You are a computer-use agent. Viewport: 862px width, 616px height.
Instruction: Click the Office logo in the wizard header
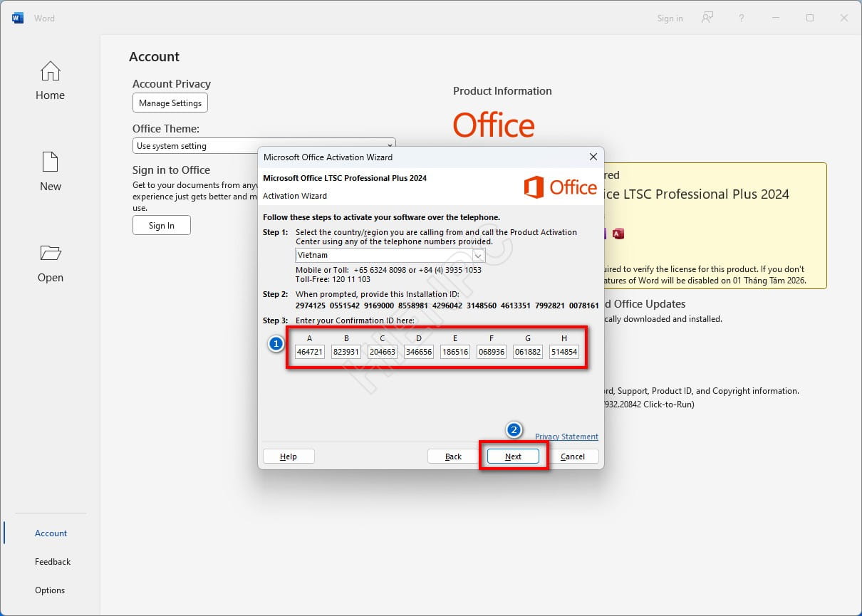[561, 187]
